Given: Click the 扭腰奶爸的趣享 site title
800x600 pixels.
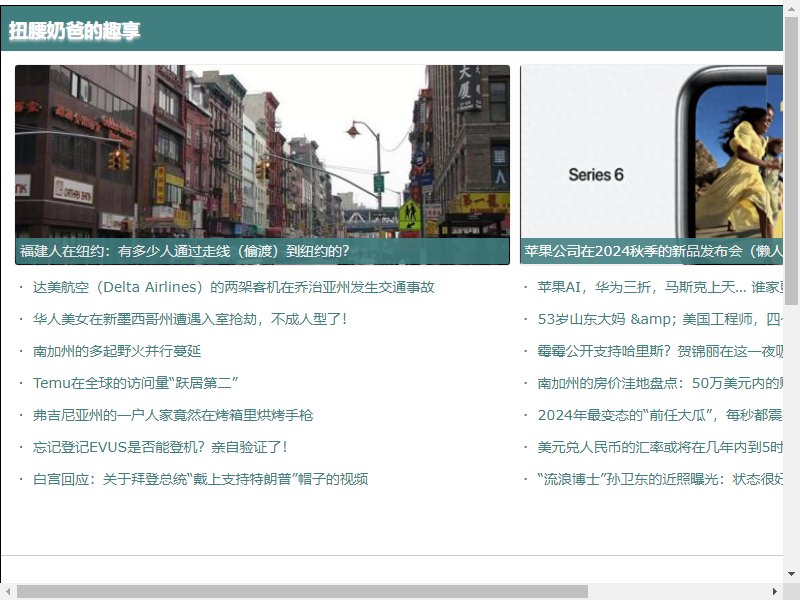Looking at the screenshot, I should pos(74,31).
